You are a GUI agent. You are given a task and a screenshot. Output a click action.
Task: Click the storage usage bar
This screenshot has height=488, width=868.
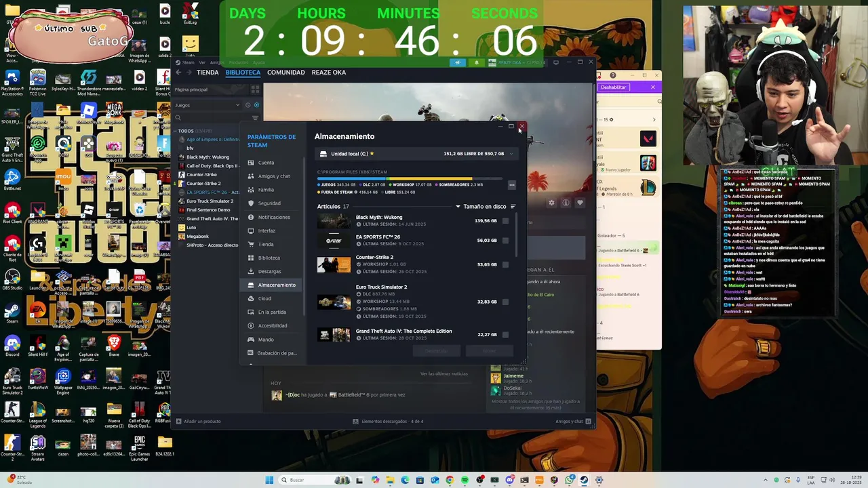[411, 179]
